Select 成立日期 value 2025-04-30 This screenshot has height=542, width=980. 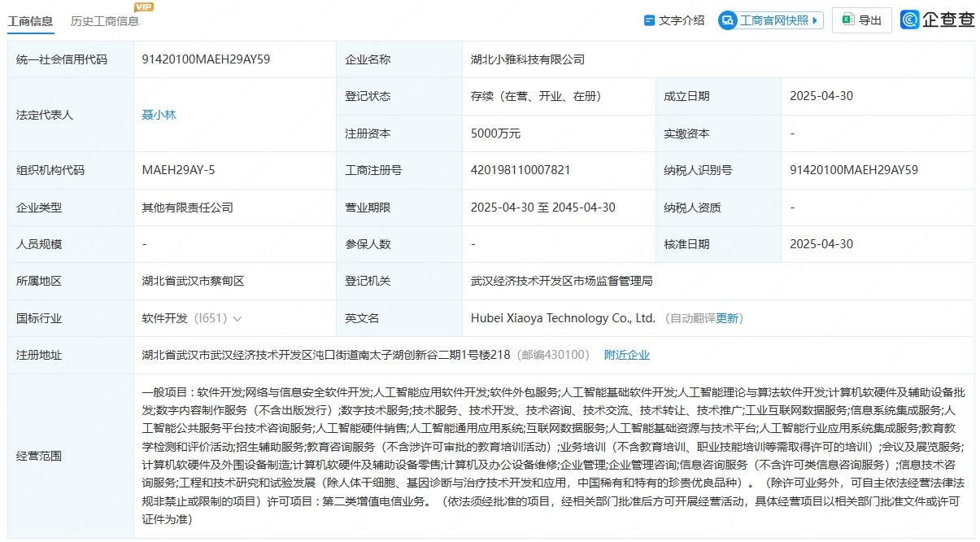coord(821,96)
